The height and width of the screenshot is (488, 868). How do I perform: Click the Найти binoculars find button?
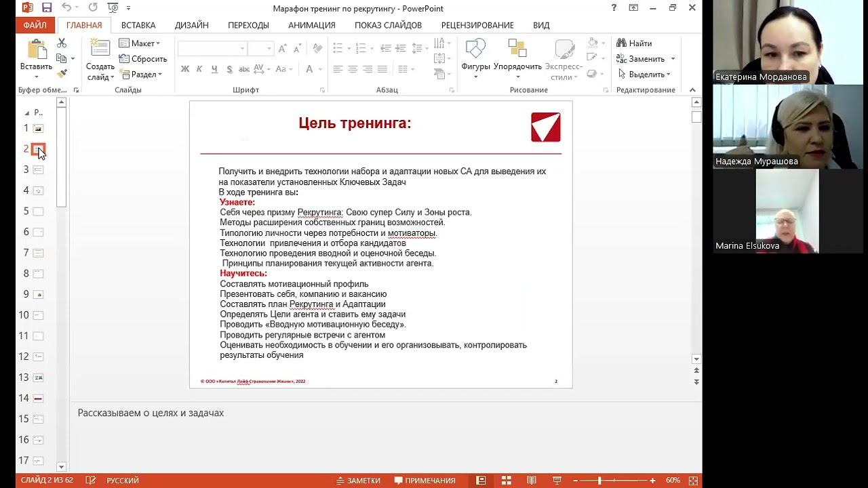click(634, 43)
